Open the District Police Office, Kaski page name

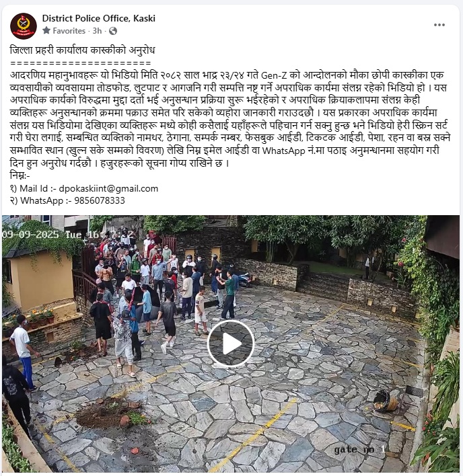point(99,19)
